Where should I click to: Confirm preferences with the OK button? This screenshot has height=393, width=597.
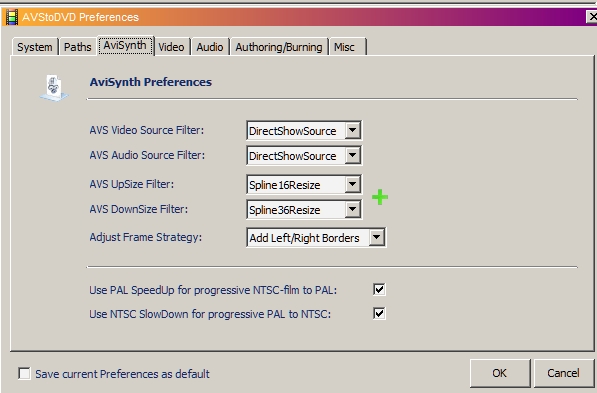coord(500,373)
